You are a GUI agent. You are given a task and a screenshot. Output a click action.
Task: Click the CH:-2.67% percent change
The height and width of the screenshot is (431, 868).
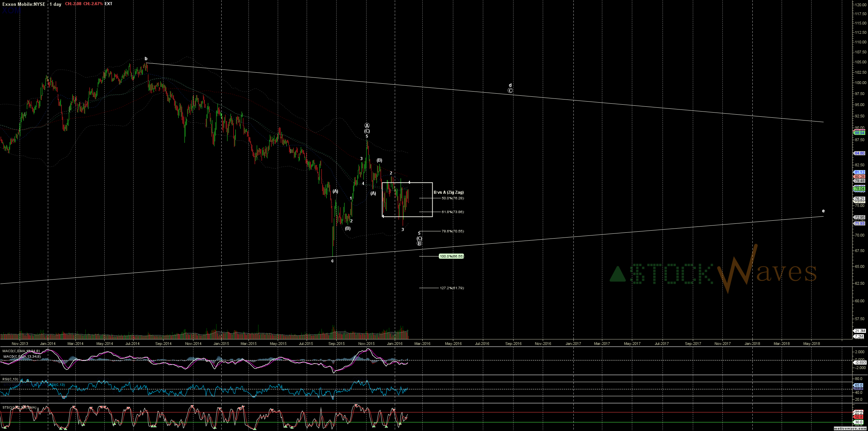tap(93, 4)
